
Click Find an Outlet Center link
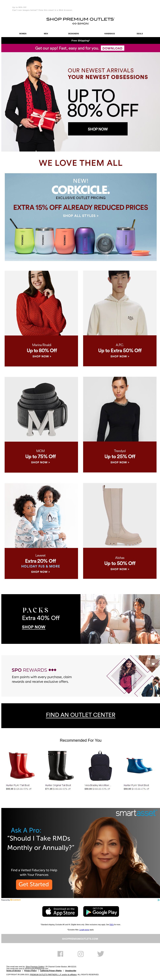pos(80,715)
